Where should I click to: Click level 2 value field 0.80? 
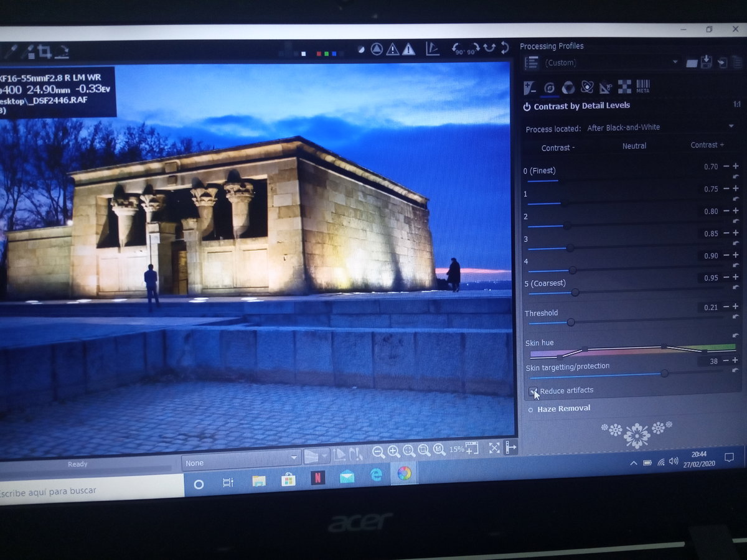point(710,212)
